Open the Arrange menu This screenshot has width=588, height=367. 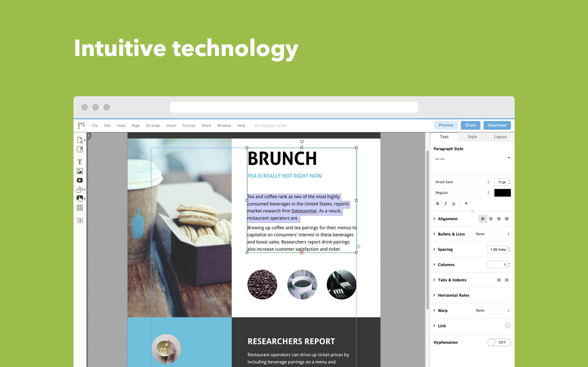(153, 125)
